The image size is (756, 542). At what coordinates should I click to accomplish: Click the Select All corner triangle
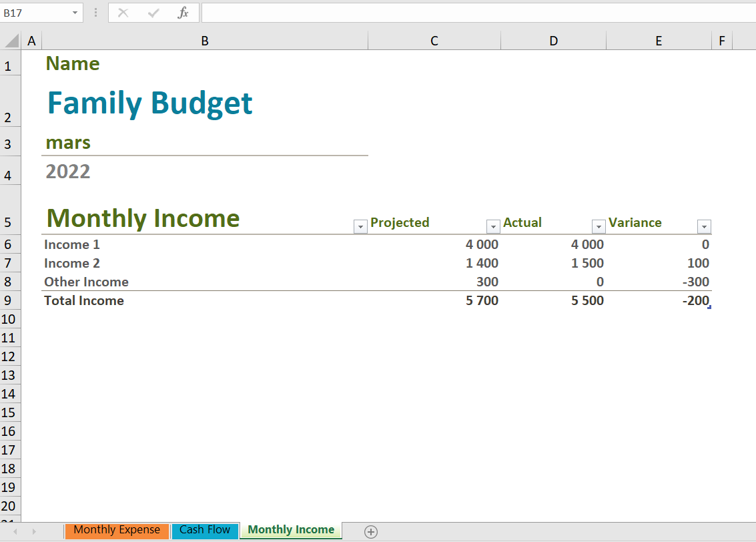point(11,41)
